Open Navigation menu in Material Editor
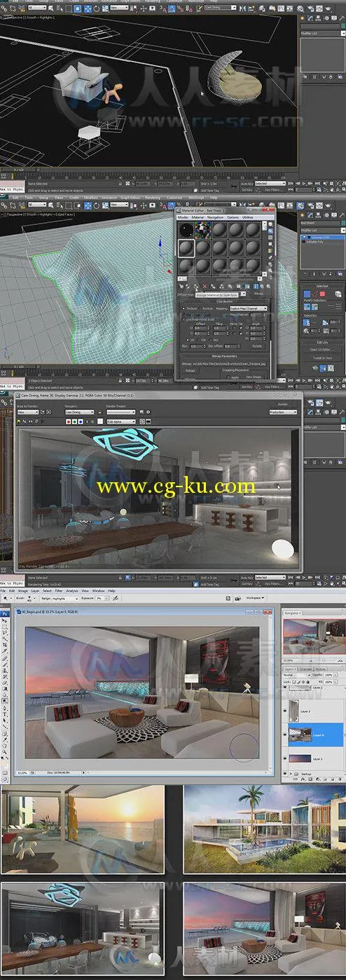 (x=215, y=217)
